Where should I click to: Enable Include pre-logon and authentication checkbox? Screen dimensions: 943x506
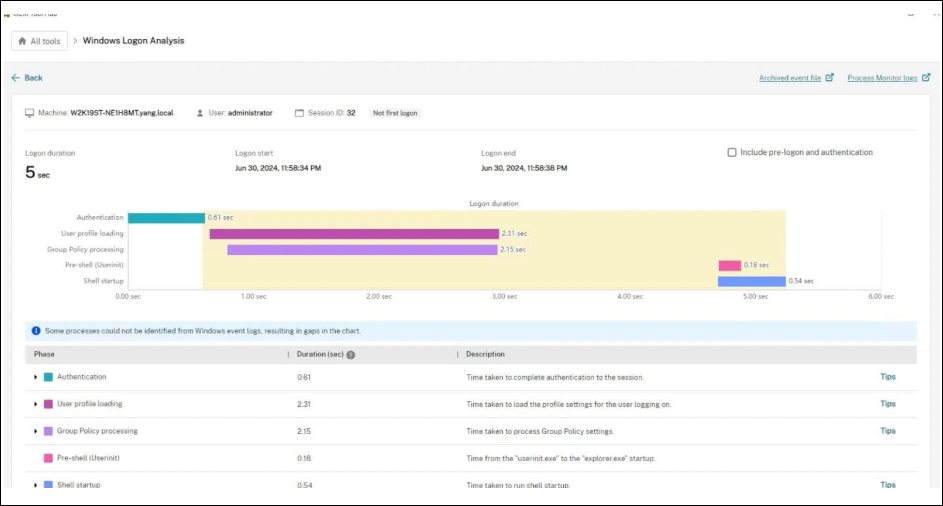click(732, 153)
